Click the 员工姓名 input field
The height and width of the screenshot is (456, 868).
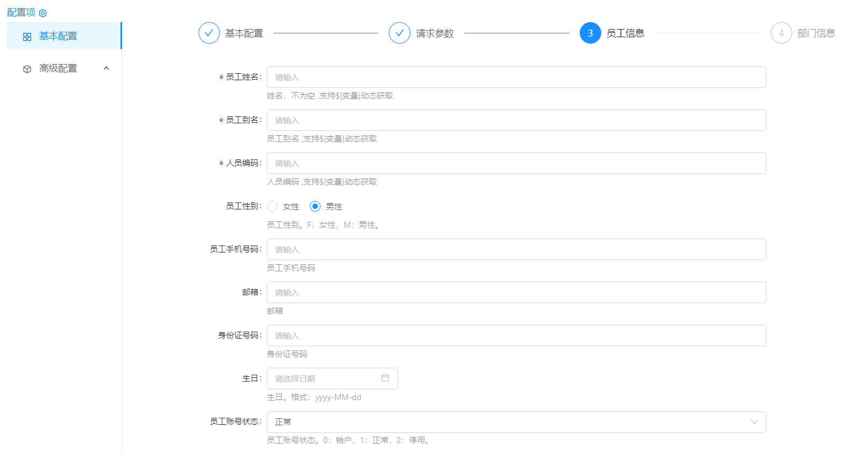point(516,77)
